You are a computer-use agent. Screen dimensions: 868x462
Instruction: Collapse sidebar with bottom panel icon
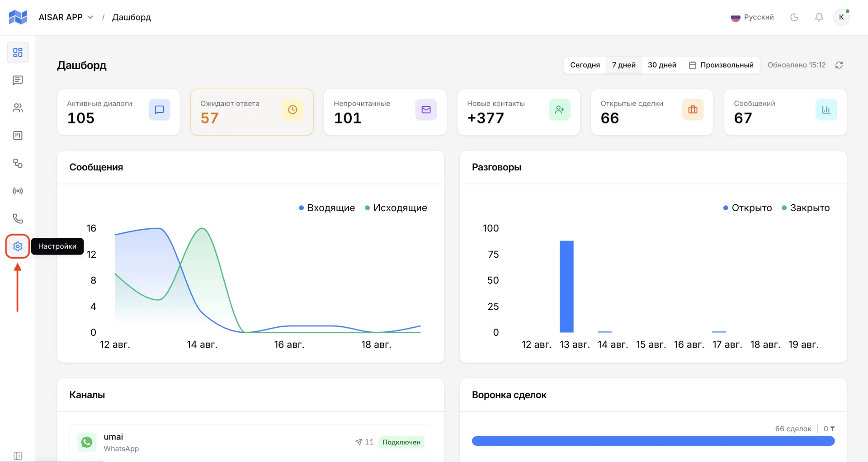coord(18,456)
